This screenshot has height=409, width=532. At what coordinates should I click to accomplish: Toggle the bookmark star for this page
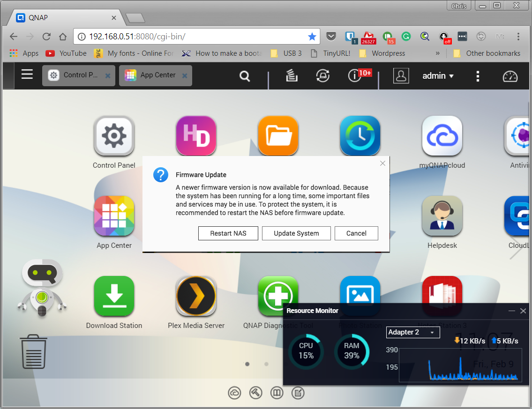312,36
